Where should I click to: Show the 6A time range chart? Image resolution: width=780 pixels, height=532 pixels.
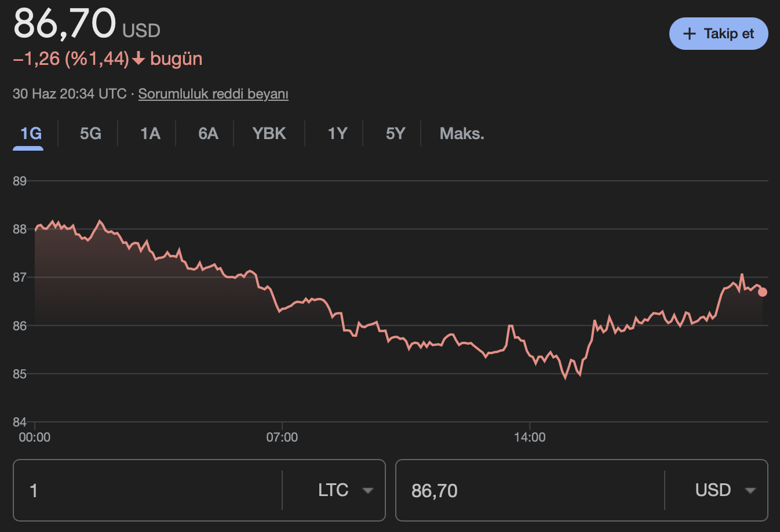[208, 134]
